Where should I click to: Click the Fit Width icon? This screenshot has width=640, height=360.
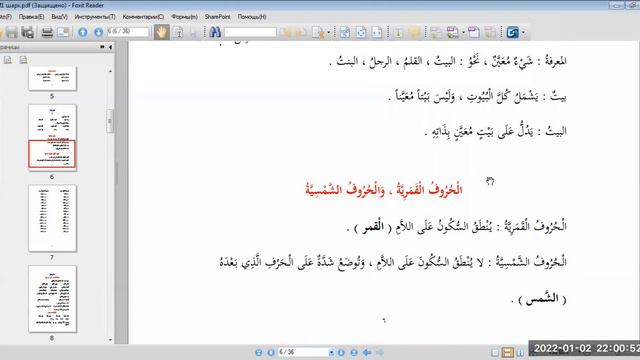coord(377,32)
